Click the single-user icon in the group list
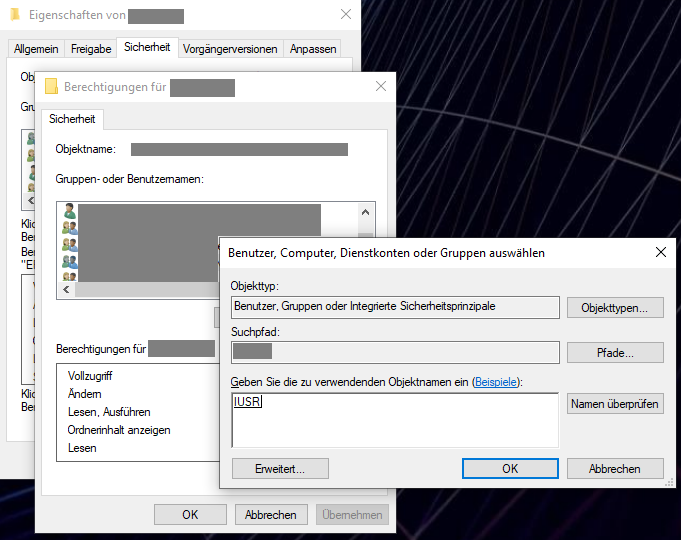 tap(69, 211)
